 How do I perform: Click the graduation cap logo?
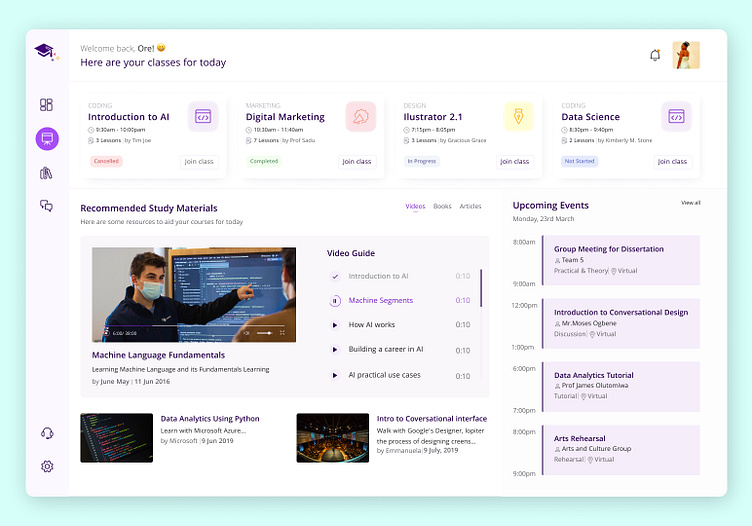(44, 51)
